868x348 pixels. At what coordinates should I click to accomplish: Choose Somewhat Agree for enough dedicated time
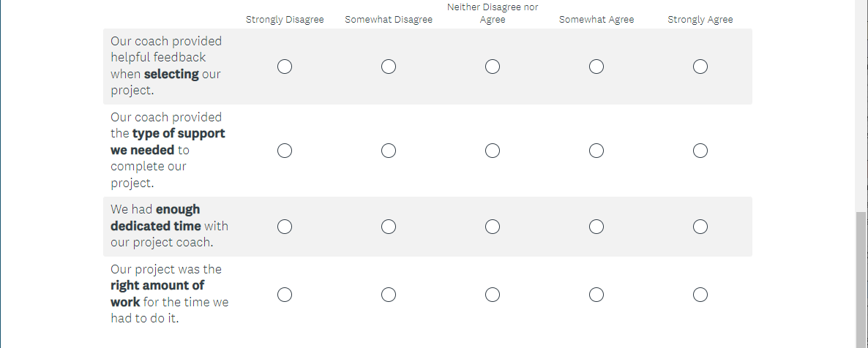point(596,227)
